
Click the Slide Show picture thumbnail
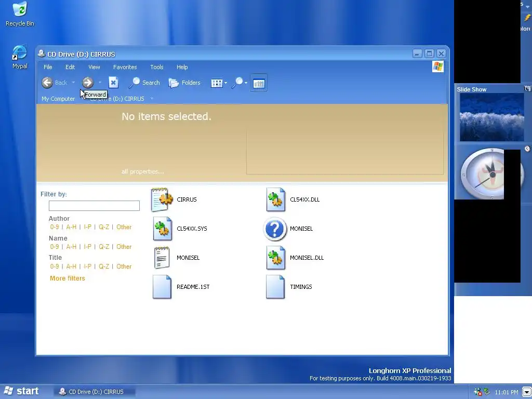click(492, 117)
